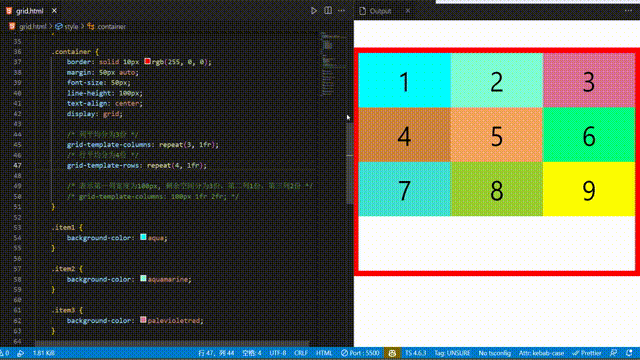Image resolution: width=640 pixels, height=360 pixels.
Task: Click the debug icon beside the file size
Action: coord(20,353)
